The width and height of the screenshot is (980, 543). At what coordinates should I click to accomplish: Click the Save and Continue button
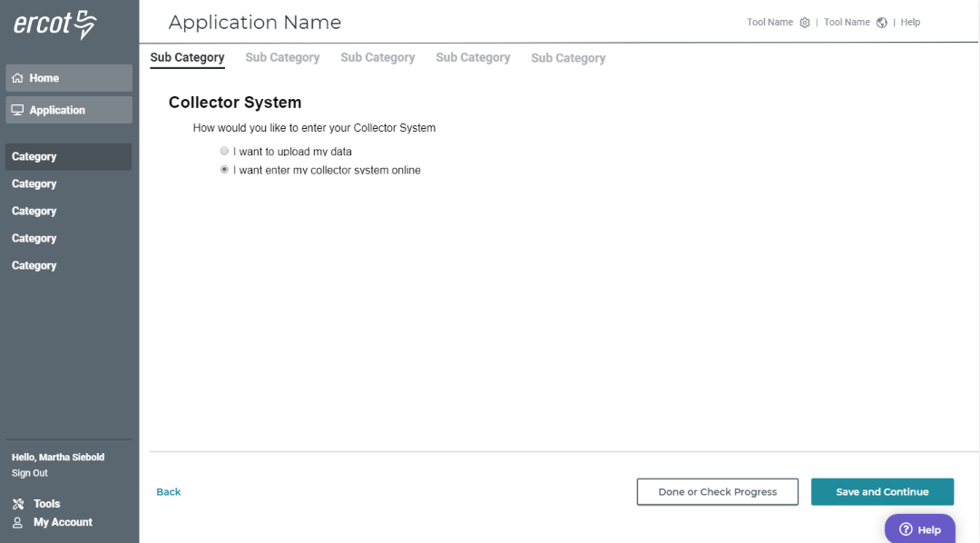881,491
